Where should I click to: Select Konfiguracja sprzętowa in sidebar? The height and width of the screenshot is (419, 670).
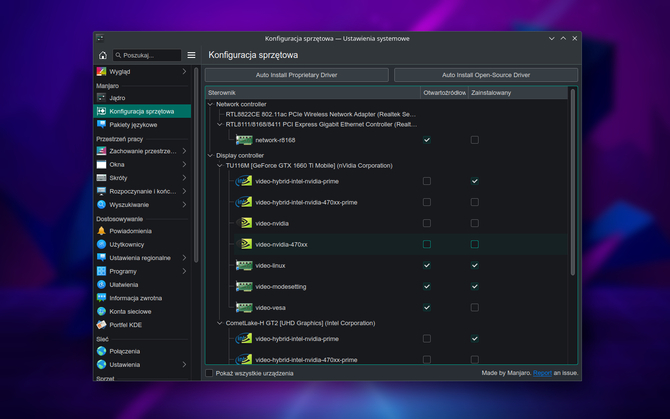[x=142, y=111]
